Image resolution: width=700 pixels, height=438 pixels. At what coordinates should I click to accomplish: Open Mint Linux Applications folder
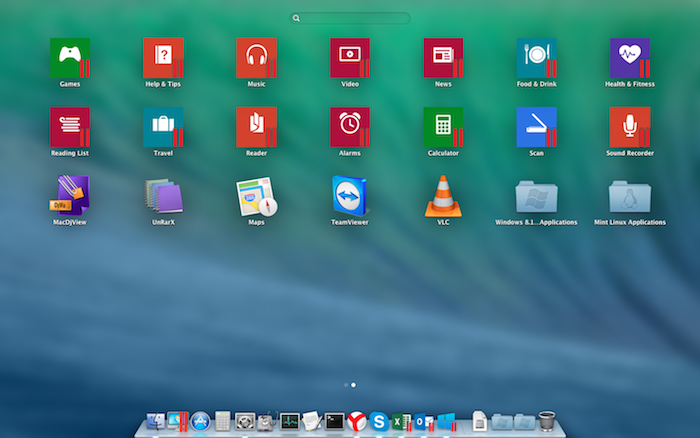629,196
